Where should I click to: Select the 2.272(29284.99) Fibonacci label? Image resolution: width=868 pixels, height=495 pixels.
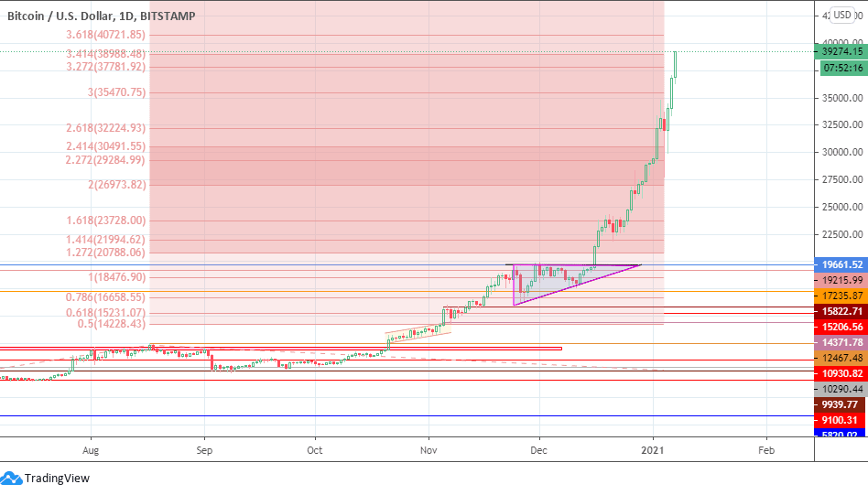pos(105,160)
